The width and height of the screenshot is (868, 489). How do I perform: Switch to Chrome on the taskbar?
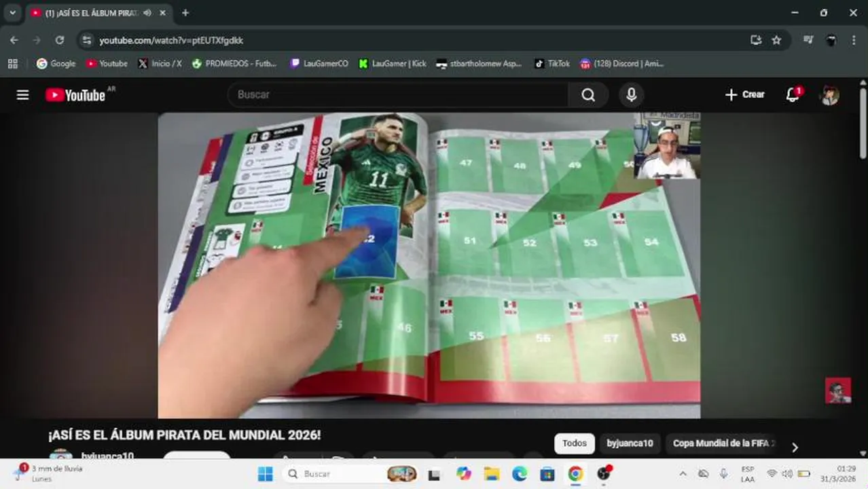click(x=575, y=473)
